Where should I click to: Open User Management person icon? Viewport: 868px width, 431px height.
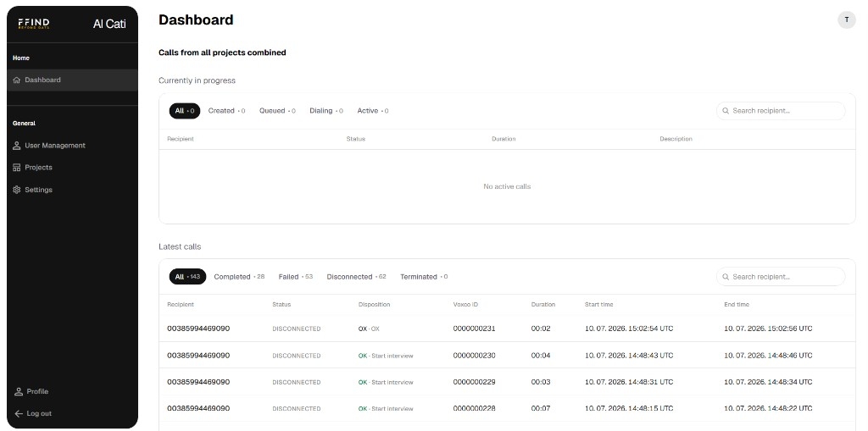pyautogui.click(x=17, y=146)
